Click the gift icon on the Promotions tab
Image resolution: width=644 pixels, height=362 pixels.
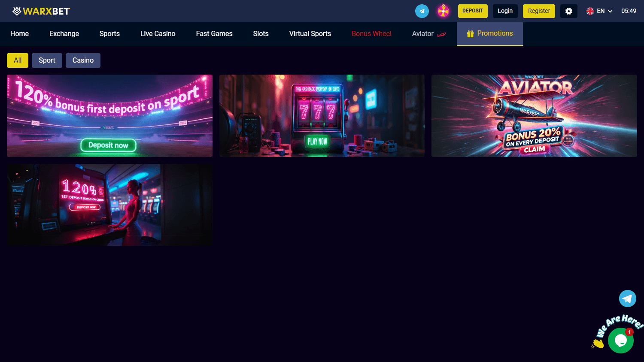tap(471, 33)
